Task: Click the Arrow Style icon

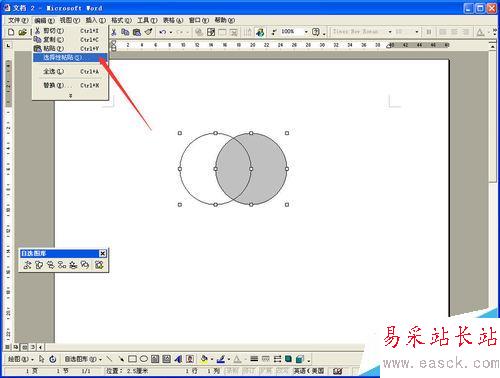Action: coord(277,359)
